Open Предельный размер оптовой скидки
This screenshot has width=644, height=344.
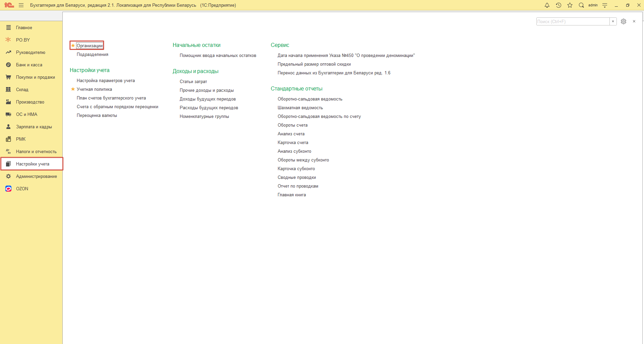pos(314,64)
